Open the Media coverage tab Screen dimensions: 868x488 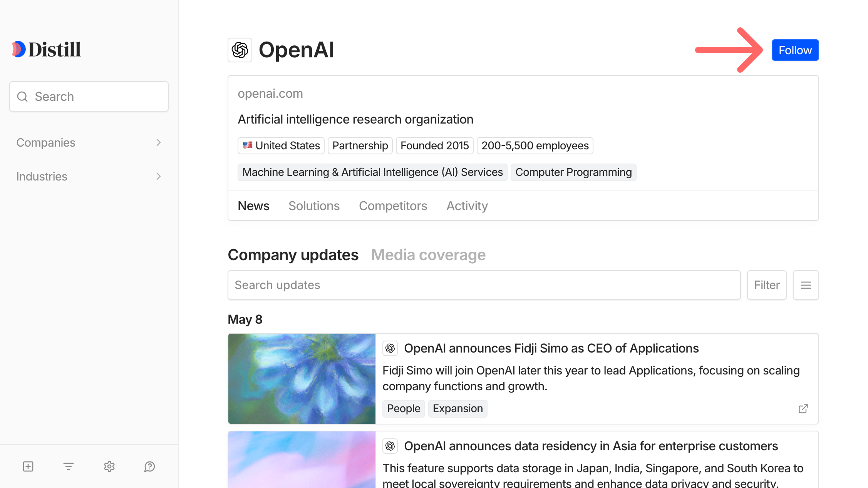coord(428,254)
